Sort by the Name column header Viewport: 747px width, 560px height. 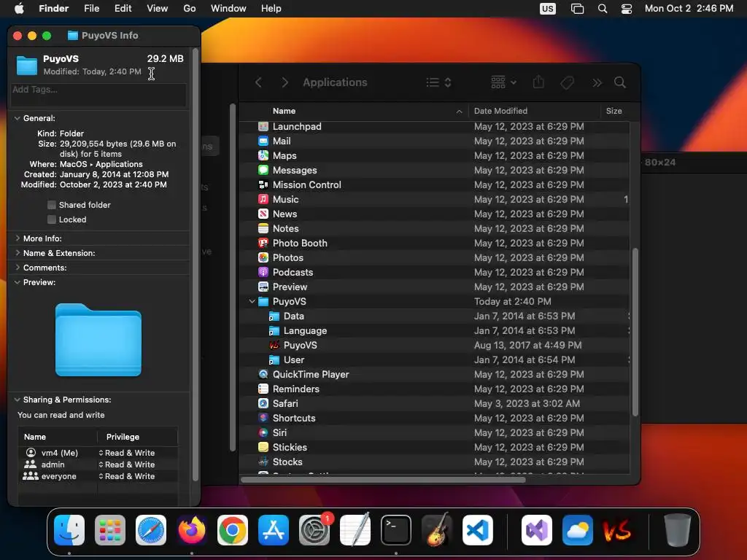pos(354,111)
